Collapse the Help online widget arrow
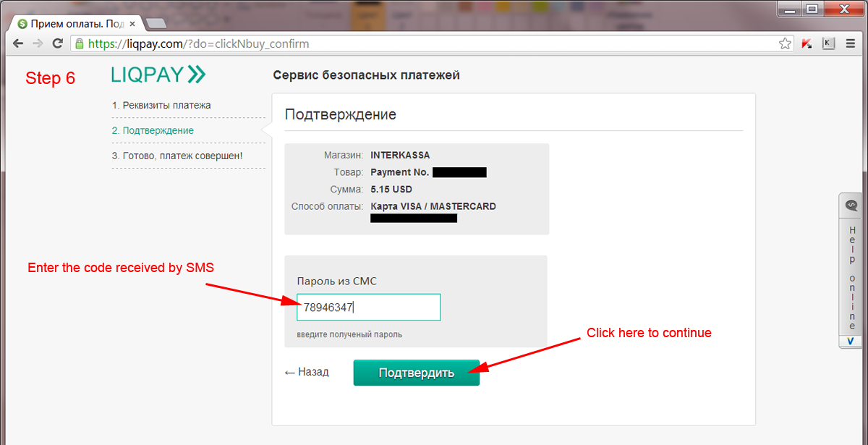Image resolution: width=868 pixels, height=445 pixels. [x=851, y=340]
